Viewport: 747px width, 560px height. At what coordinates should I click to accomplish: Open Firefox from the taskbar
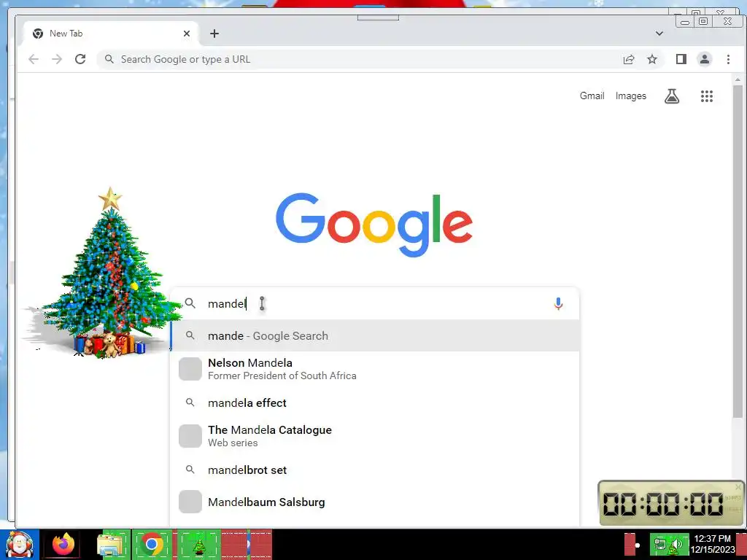(x=63, y=544)
